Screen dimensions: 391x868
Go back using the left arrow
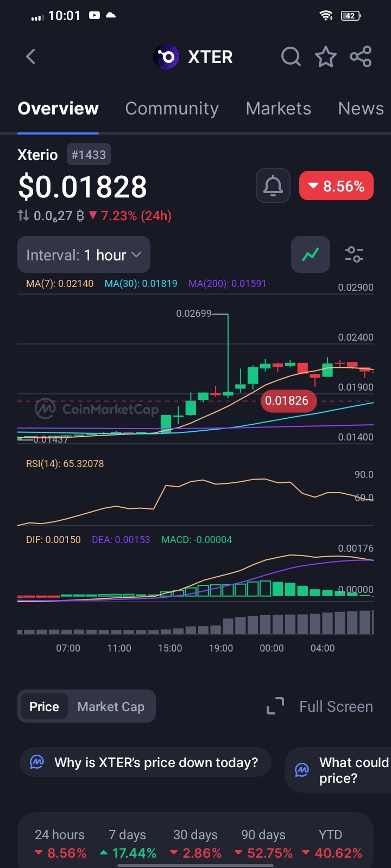tap(30, 56)
